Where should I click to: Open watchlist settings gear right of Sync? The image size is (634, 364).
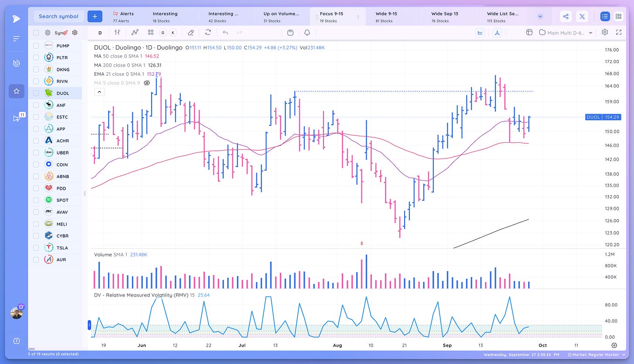click(x=75, y=32)
